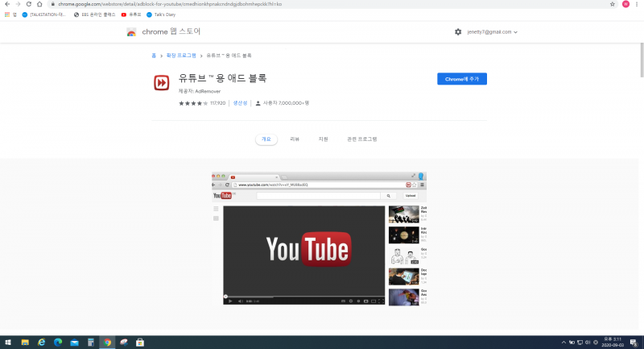Open the 생산성 category link
This screenshot has width=644, height=349.
tap(240, 103)
